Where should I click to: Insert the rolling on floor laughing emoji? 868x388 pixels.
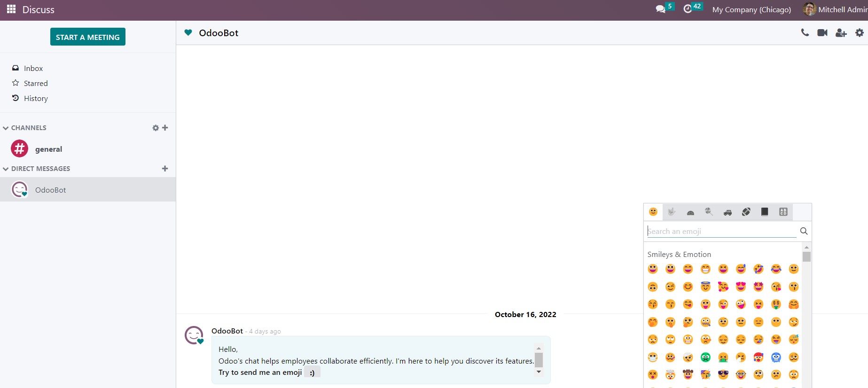759,269
